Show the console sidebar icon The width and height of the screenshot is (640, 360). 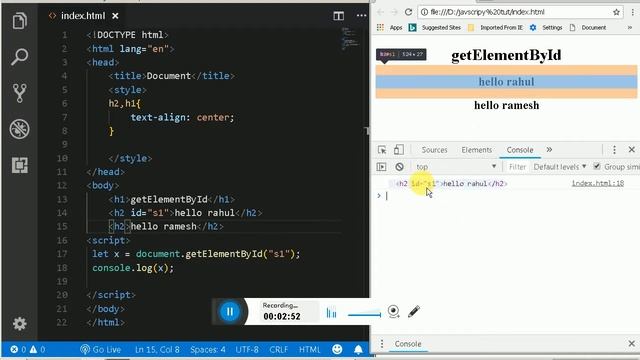[x=381, y=167]
